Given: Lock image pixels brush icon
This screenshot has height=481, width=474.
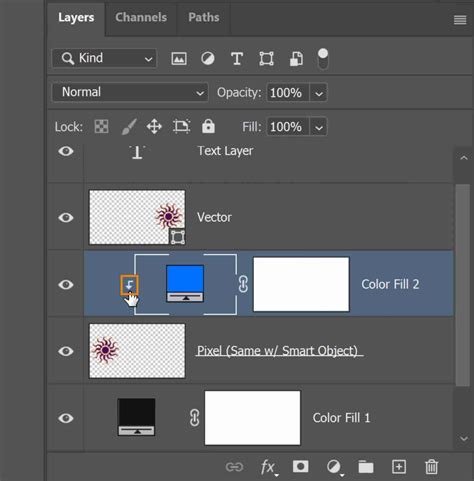Looking at the screenshot, I should click(x=129, y=127).
